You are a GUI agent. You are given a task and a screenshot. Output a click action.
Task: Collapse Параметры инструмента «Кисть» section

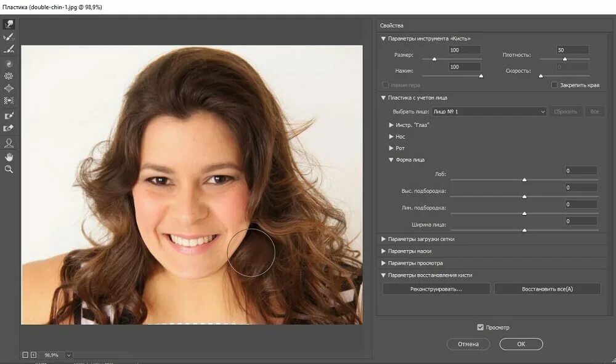[383, 38]
